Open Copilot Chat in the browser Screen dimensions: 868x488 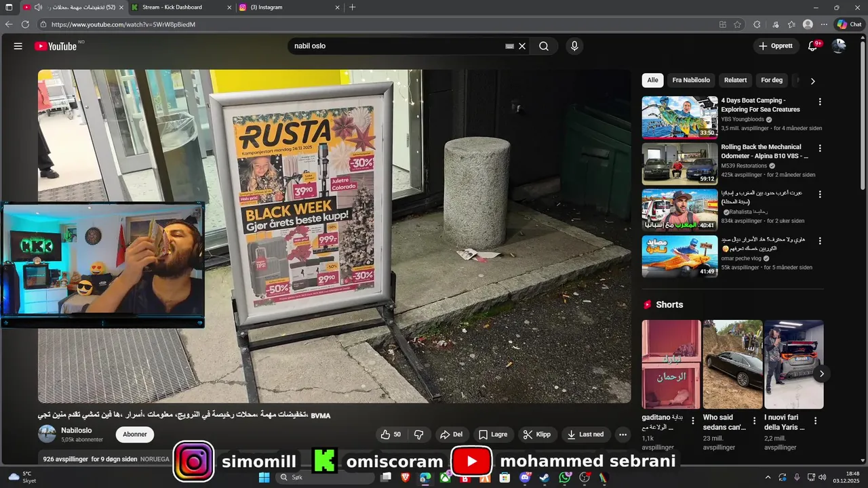click(849, 24)
